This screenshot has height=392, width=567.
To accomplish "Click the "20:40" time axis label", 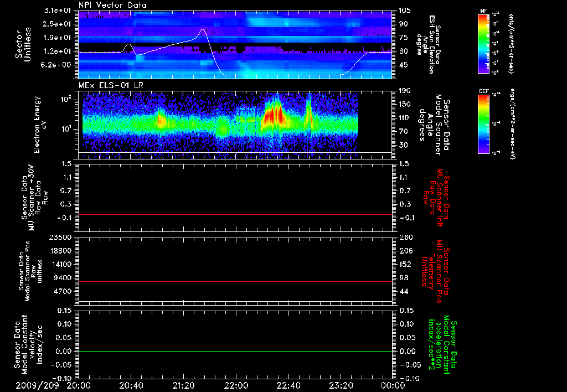I will [x=131, y=385].
